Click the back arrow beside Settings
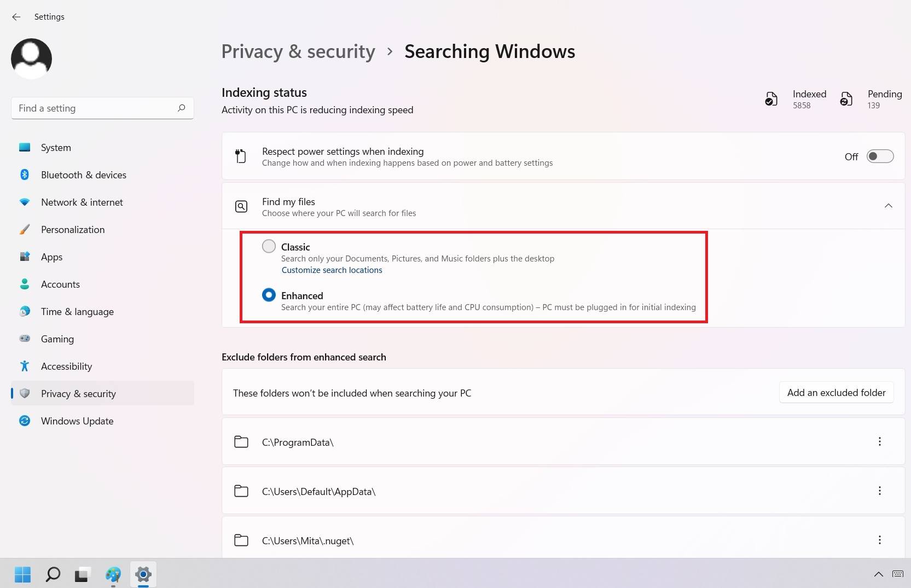 16,17
